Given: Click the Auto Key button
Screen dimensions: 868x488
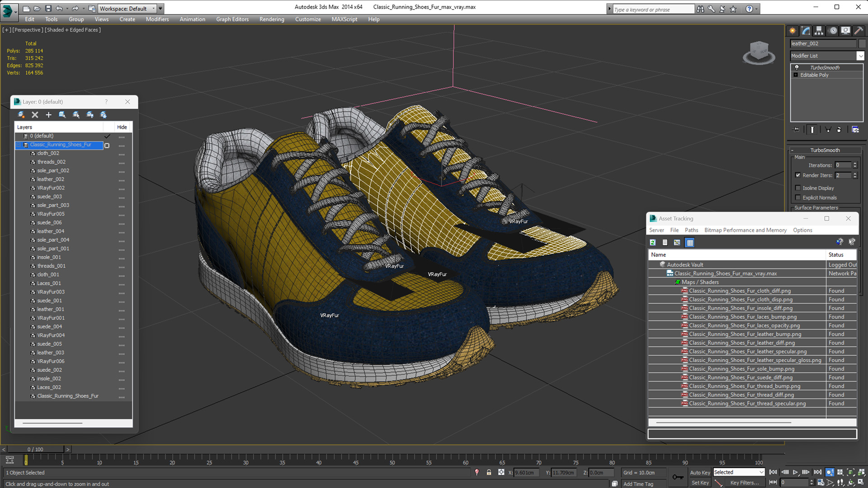Looking at the screenshot, I should click(x=700, y=473).
